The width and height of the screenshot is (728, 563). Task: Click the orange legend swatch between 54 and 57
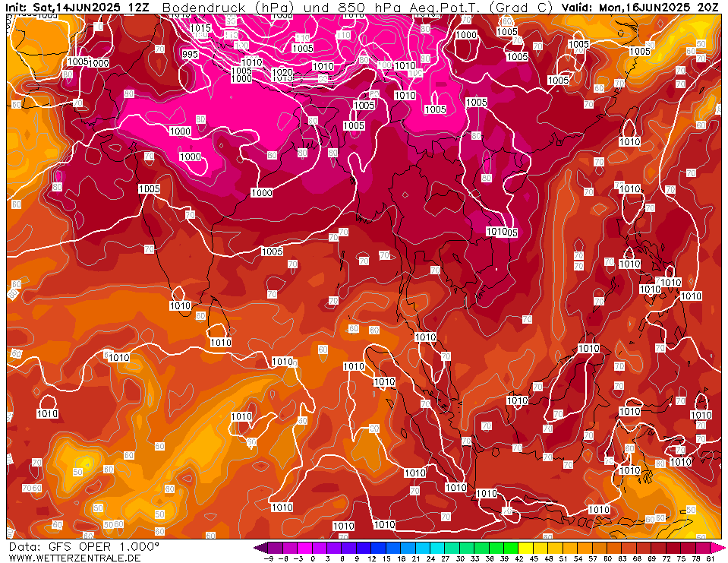[x=585, y=548]
